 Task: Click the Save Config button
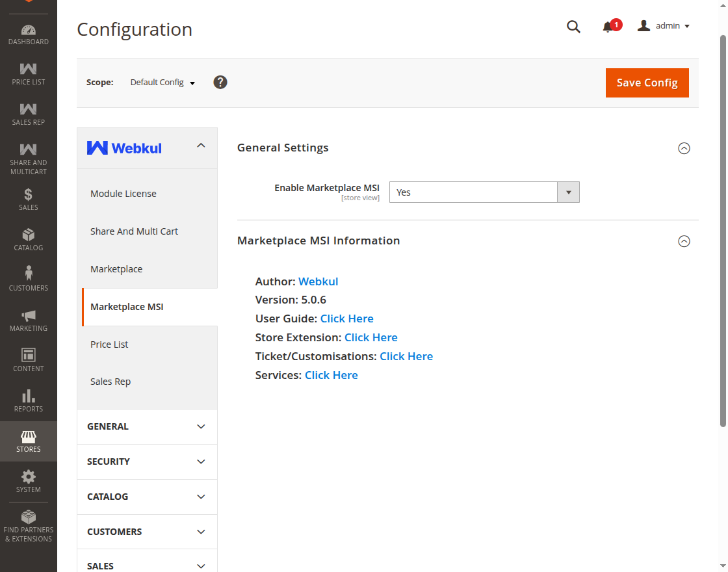[647, 83]
